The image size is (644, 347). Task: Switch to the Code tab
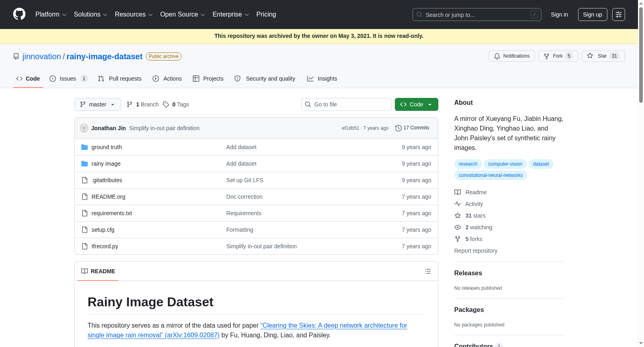click(x=28, y=79)
